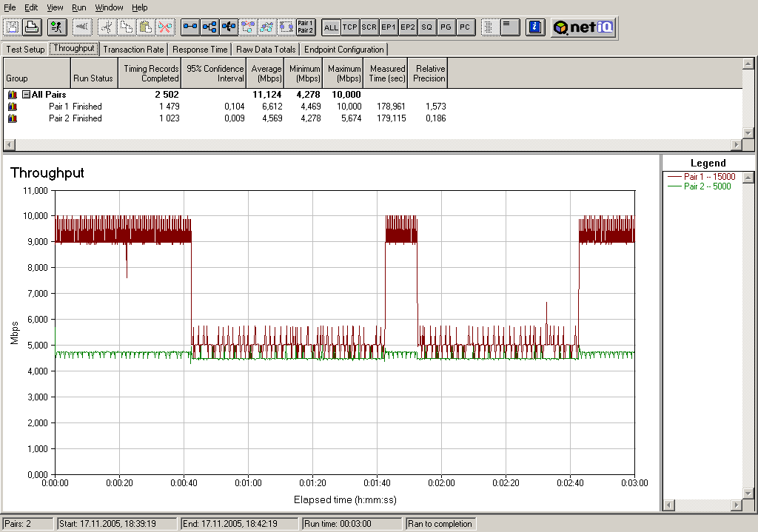Viewport: 758px width, 532px height.
Task: Toggle the EP1 grouping button
Action: coord(389,27)
